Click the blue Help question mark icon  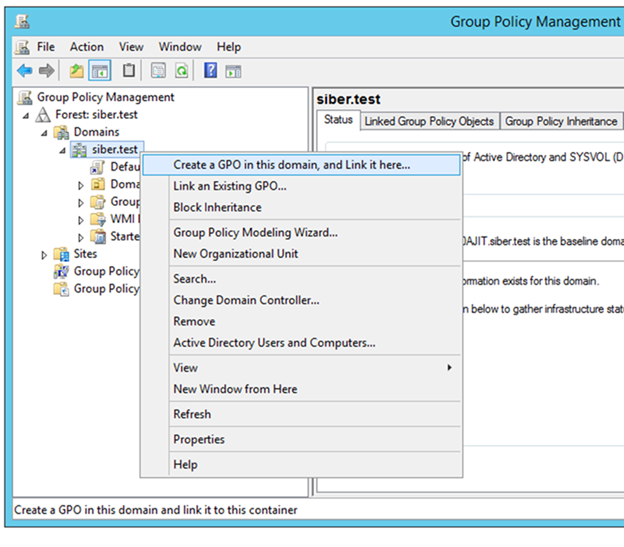211,71
